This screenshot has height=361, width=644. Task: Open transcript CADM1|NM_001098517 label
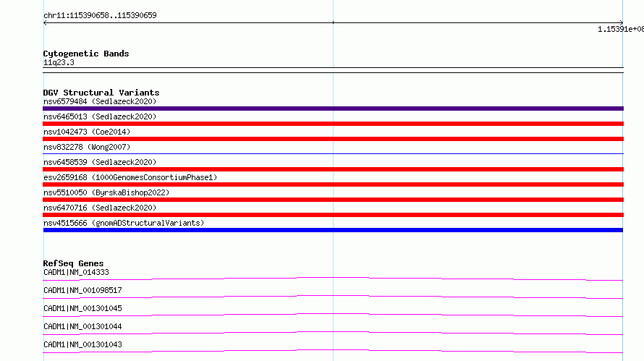point(82,290)
